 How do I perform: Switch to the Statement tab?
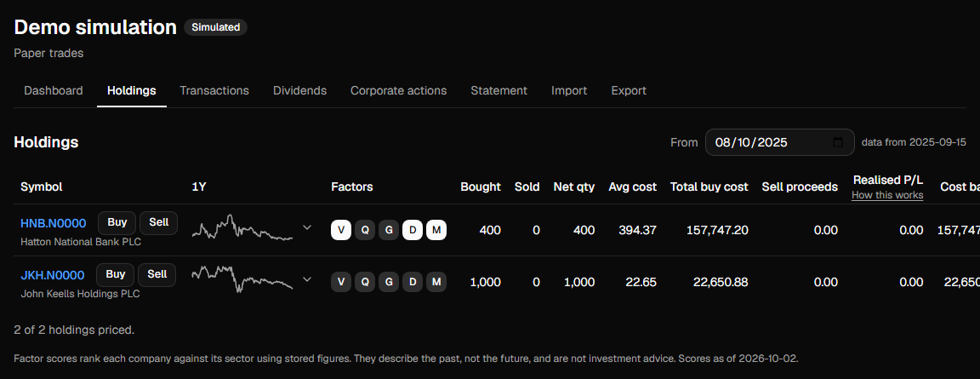click(499, 90)
